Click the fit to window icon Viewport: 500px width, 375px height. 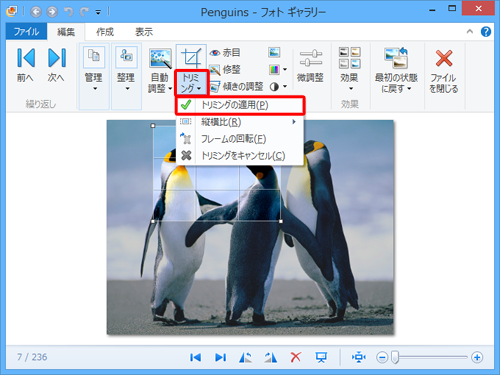[x=359, y=358]
